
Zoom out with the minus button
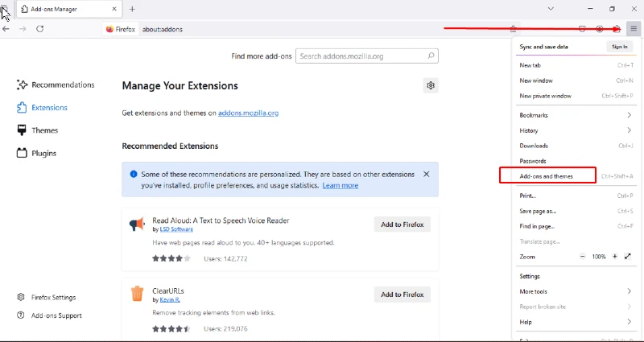pos(582,257)
